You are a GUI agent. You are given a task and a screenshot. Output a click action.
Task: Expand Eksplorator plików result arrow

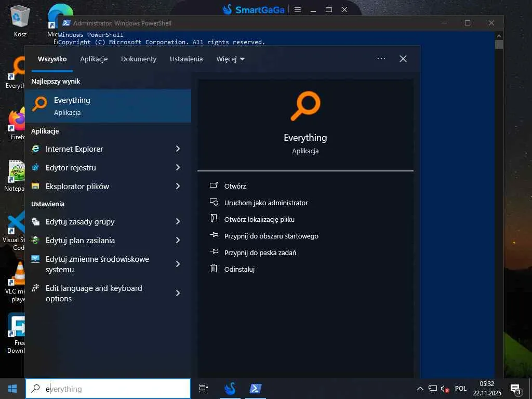[178, 186]
